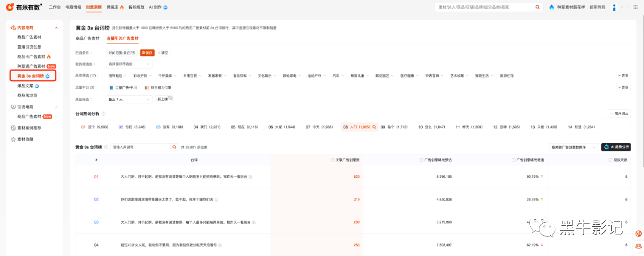Click the 请输入关键词 keyword input
Screen dimensions: 644x256
[140, 147]
